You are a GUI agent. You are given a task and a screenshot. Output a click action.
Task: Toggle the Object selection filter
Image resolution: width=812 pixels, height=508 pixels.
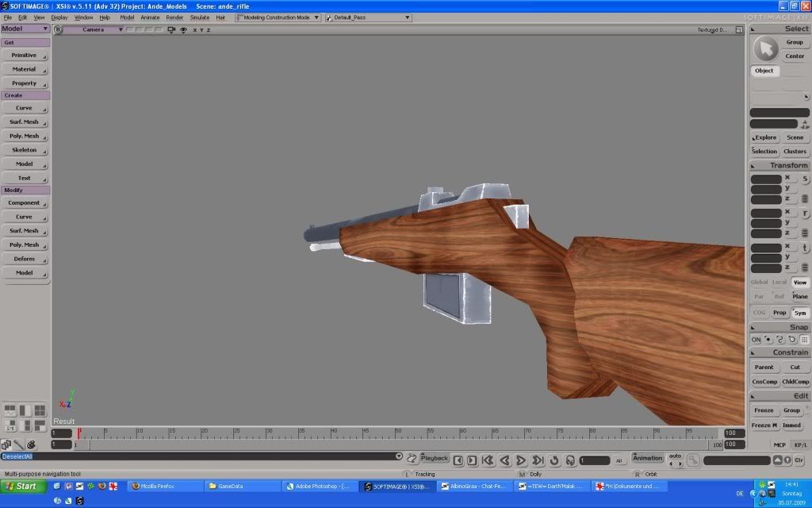pyautogui.click(x=764, y=71)
